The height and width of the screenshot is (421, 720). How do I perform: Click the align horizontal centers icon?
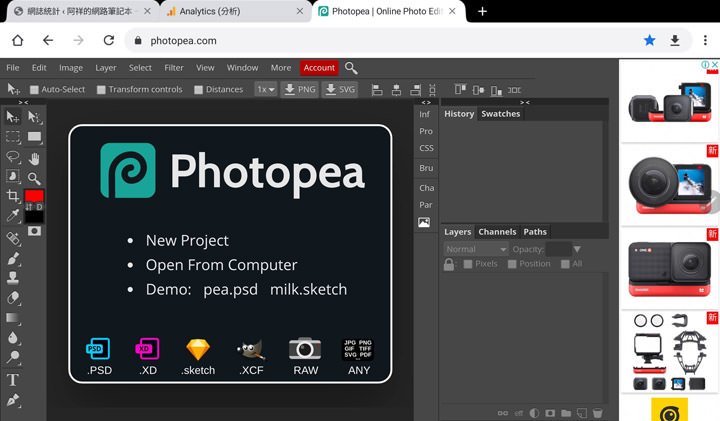[396, 90]
